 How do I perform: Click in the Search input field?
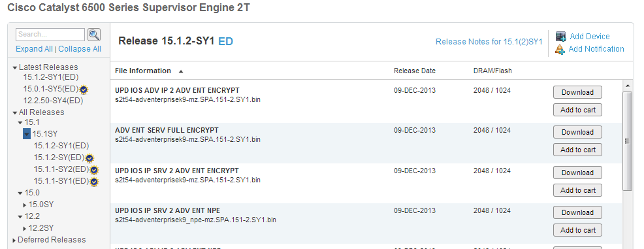[50, 35]
